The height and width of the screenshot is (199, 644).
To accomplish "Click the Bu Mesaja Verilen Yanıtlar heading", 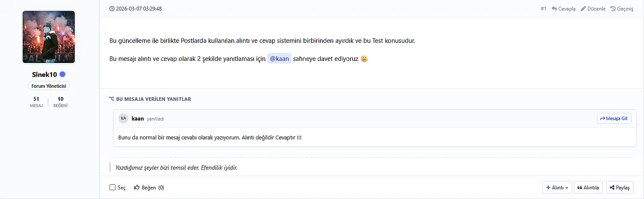I will pyautogui.click(x=154, y=99).
